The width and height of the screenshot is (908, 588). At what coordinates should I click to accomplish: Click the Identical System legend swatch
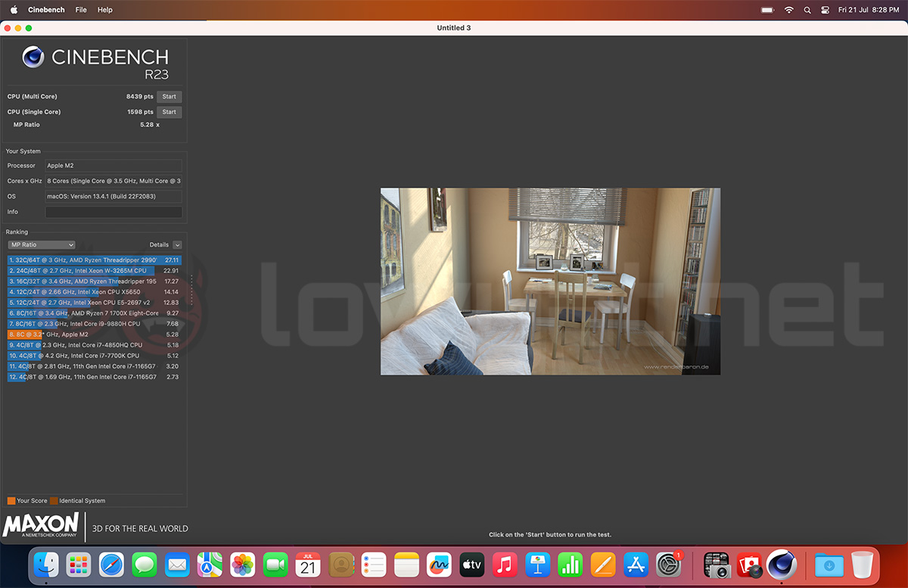54,501
